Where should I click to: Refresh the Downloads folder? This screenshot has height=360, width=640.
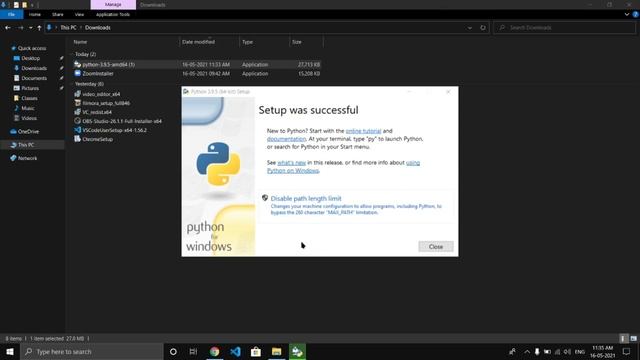[x=483, y=28]
